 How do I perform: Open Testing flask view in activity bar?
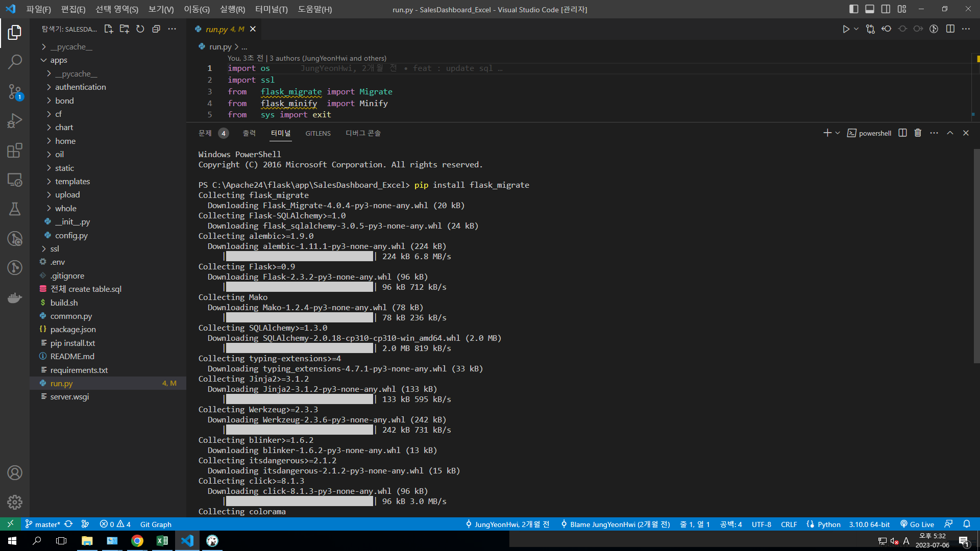tap(15, 209)
